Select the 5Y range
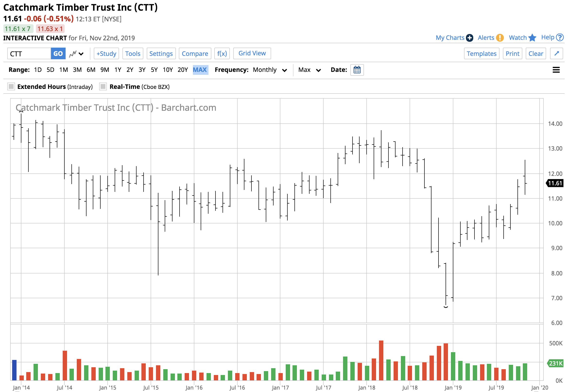 coord(154,70)
